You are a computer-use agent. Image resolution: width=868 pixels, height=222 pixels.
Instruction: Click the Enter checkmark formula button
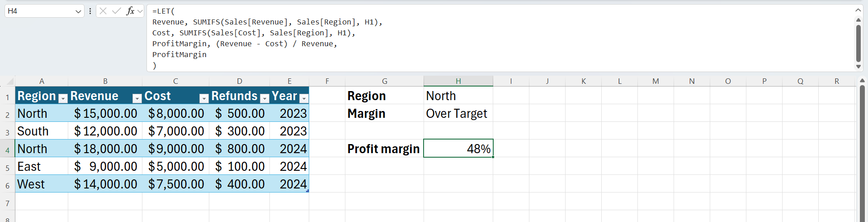(117, 11)
